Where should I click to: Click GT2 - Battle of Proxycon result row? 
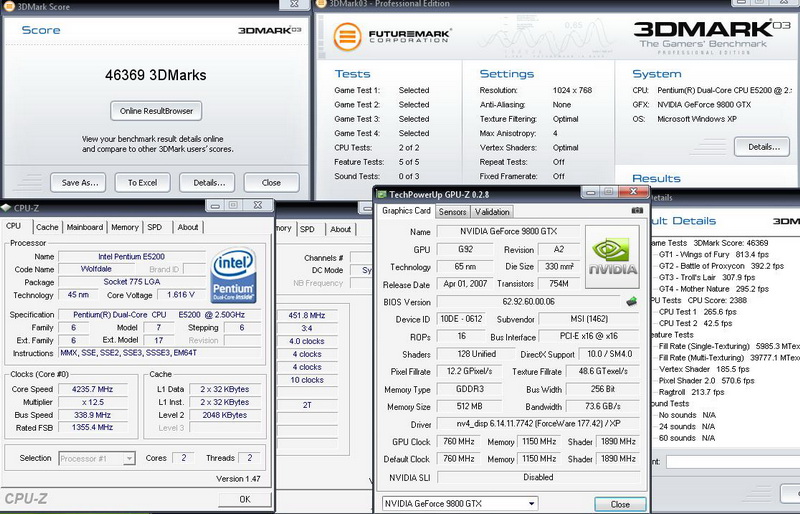pyautogui.click(x=721, y=266)
